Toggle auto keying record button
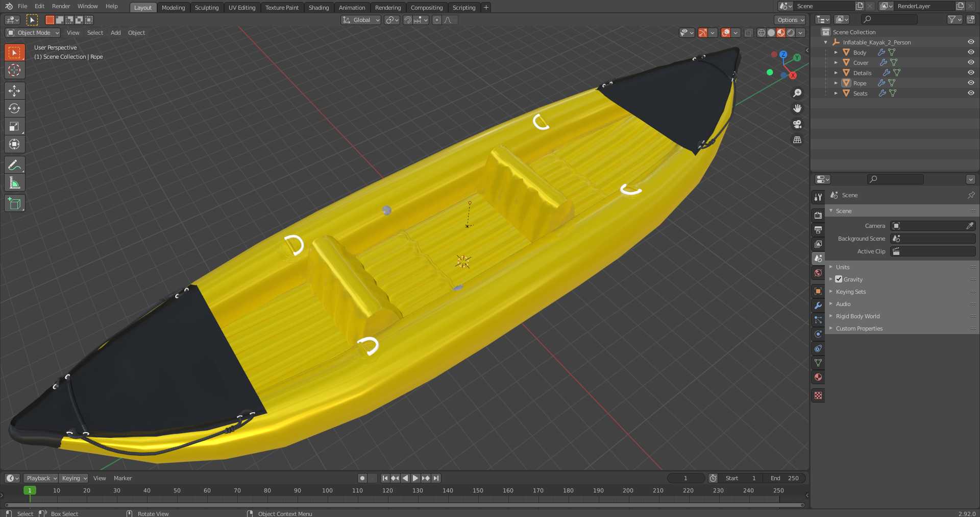 pos(362,478)
